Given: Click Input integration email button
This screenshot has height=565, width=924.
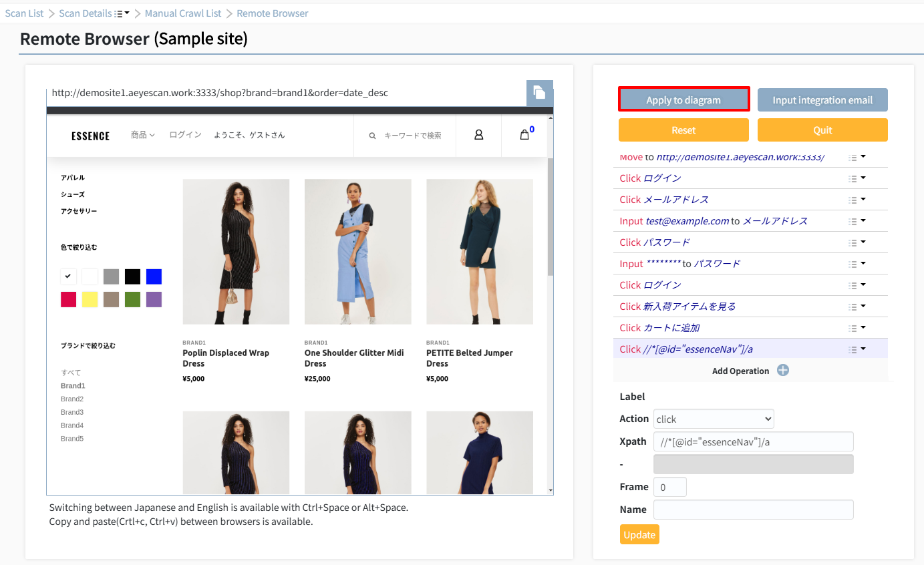Looking at the screenshot, I should pyautogui.click(x=822, y=100).
